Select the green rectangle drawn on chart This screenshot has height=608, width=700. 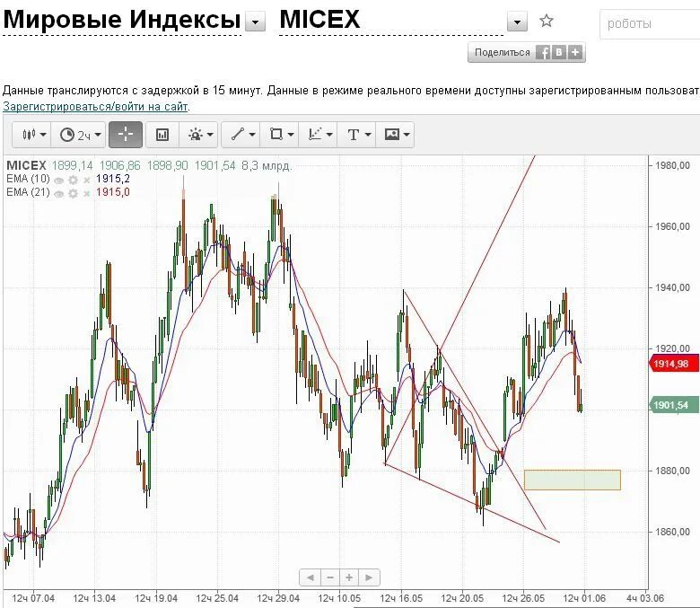point(573,480)
